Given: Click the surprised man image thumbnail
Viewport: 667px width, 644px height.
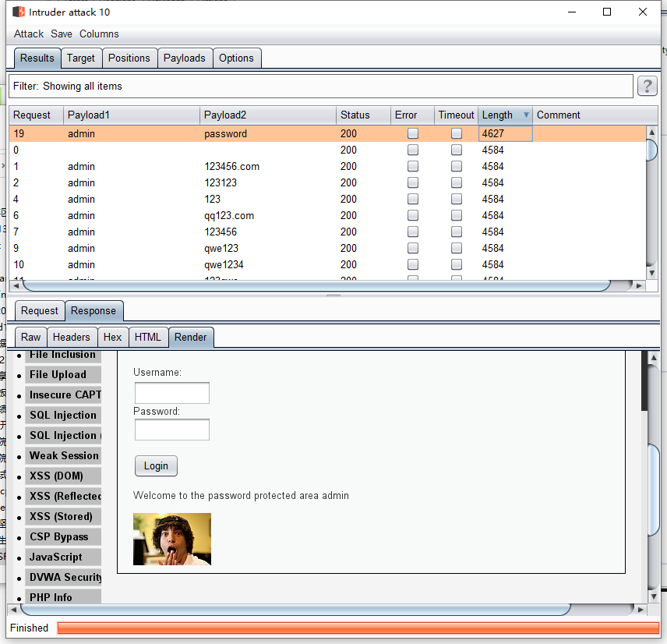Looking at the screenshot, I should [172, 539].
